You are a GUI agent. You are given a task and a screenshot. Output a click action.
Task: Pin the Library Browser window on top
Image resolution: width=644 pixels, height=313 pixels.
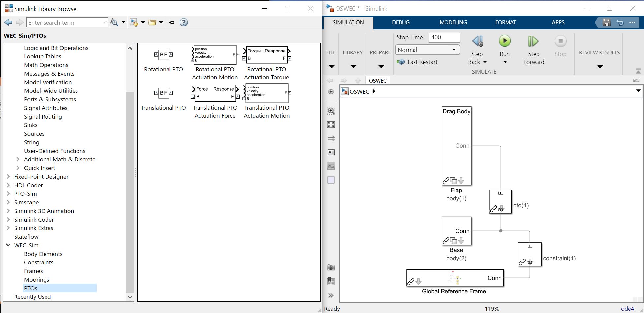pos(171,22)
